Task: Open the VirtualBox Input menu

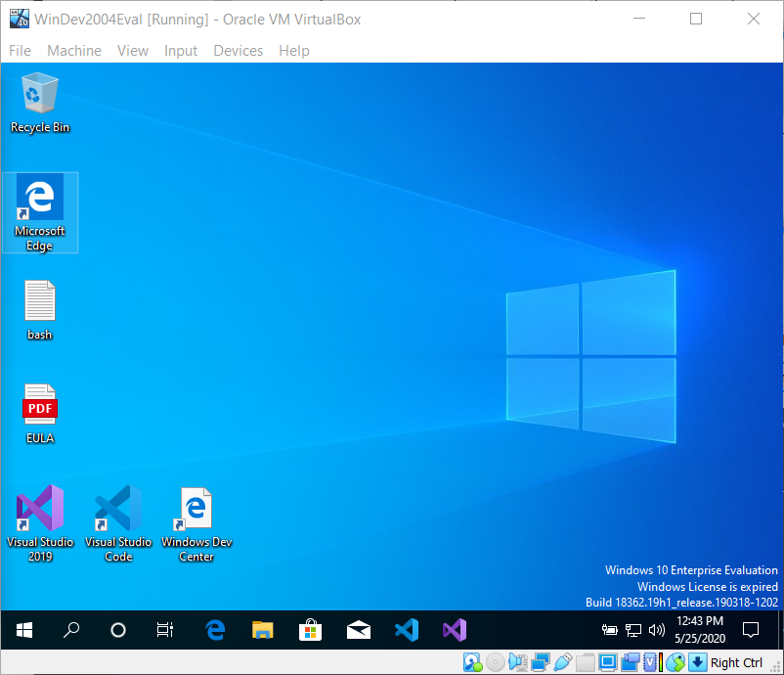Action: pos(181,51)
